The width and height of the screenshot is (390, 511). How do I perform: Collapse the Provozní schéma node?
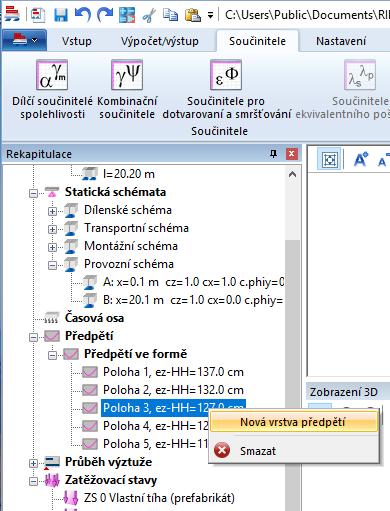[52, 265]
